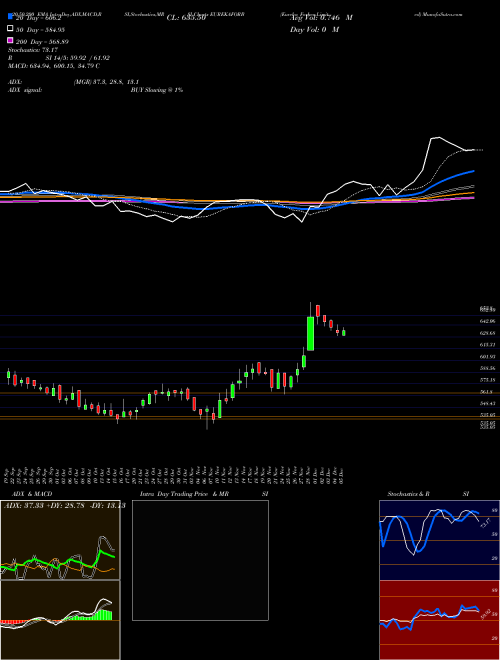This screenshot has width=500, height=660.
Task: Click the last green candlestick on the chart
Action: [x=344, y=333]
